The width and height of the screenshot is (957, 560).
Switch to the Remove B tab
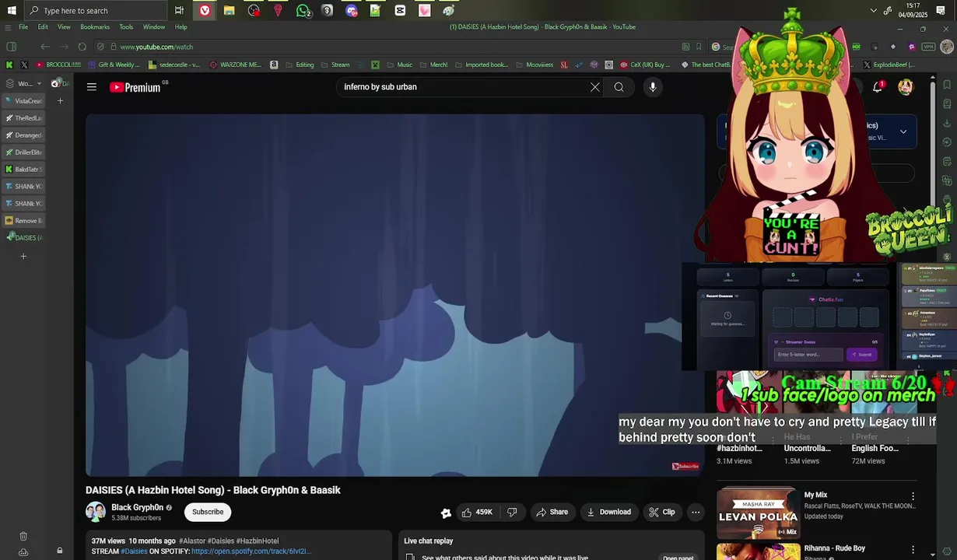(x=24, y=221)
